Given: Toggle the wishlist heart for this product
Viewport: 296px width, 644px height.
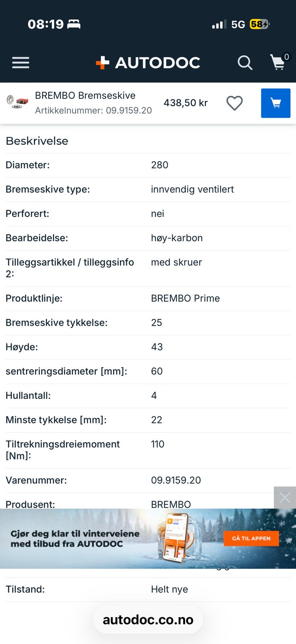Looking at the screenshot, I should (x=234, y=103).
